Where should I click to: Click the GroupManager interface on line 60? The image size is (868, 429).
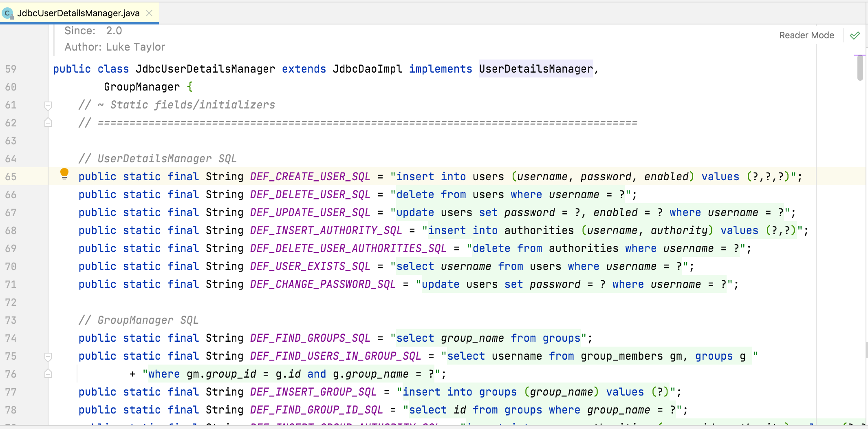[x=141, y=87]
